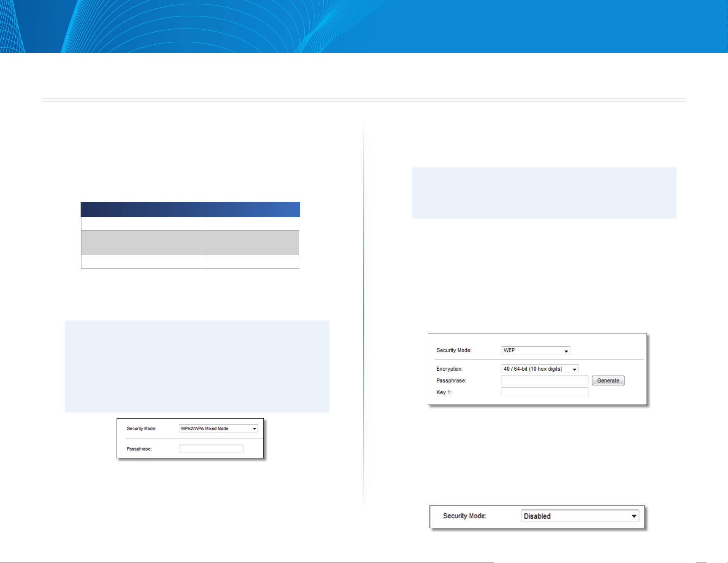Viewport: 728px width, 563px height.
Task: Click the arrow icon on the Disabled dropdown
Action: tap(634, 516)
